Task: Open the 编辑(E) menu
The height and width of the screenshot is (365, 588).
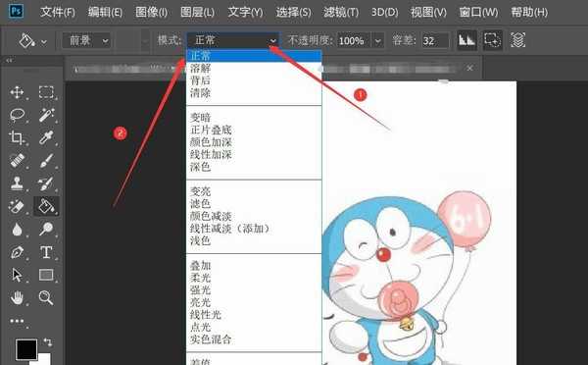Action: [105, 12]
